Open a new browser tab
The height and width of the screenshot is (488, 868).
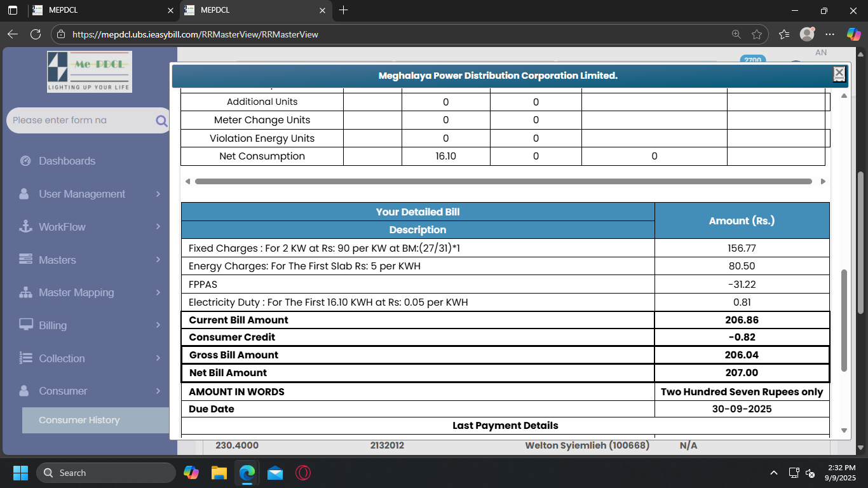pyautogui.click(x=344, y=10)
